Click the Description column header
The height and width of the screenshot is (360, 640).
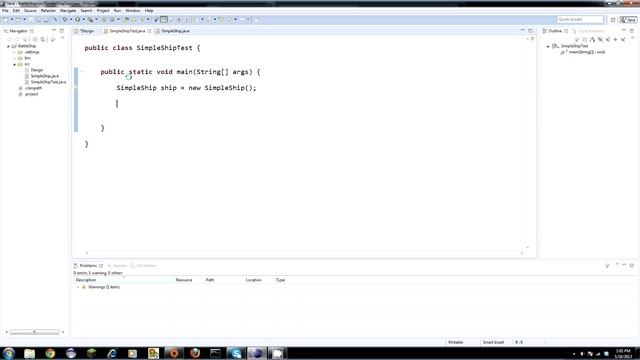(x=124, y=280)
